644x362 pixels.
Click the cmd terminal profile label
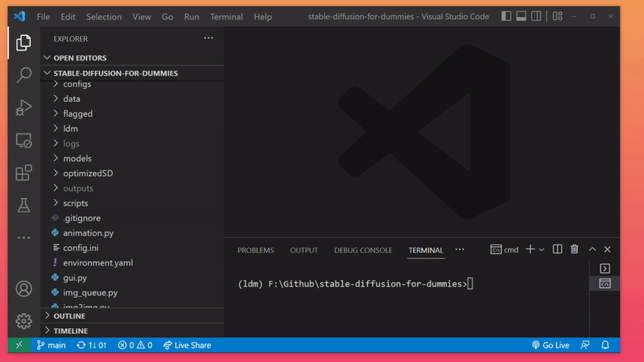(x=505, y=249)
